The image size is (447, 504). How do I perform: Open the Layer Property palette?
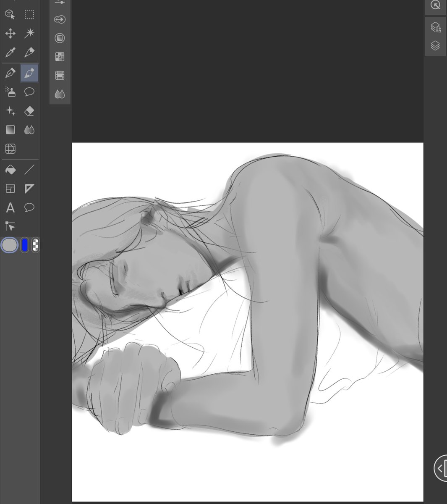click(435, 27)
